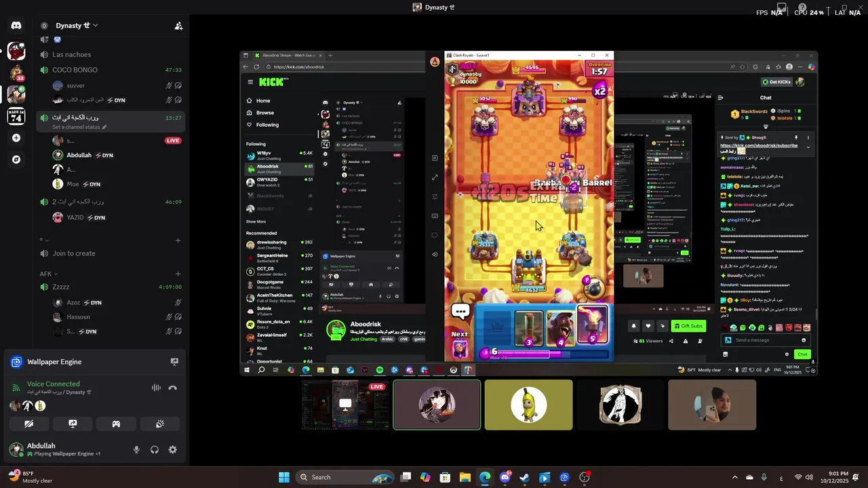Join the Las nachoes voice channel
The image size is (868, 488).
111,54
